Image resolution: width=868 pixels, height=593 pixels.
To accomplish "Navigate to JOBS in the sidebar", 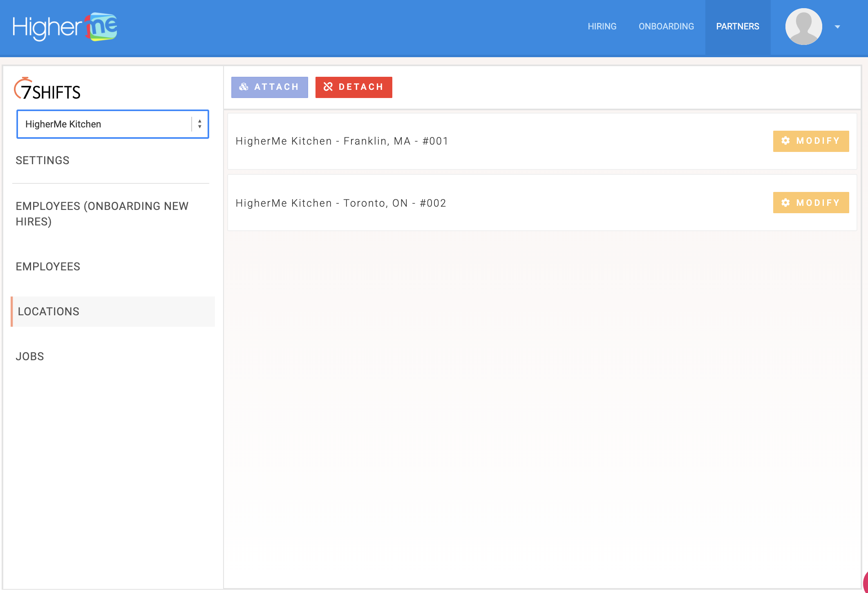I will (x=30, y=357).
